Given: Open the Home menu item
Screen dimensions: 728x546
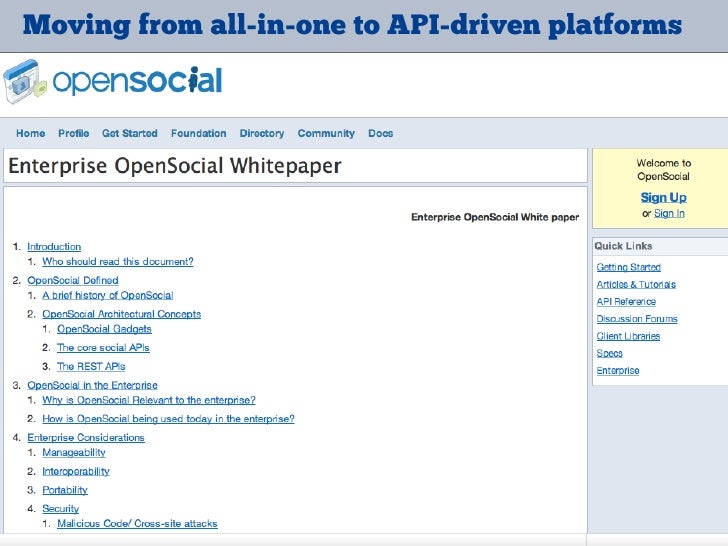Looking at the screenshot, I should click(x=31, y=133).
